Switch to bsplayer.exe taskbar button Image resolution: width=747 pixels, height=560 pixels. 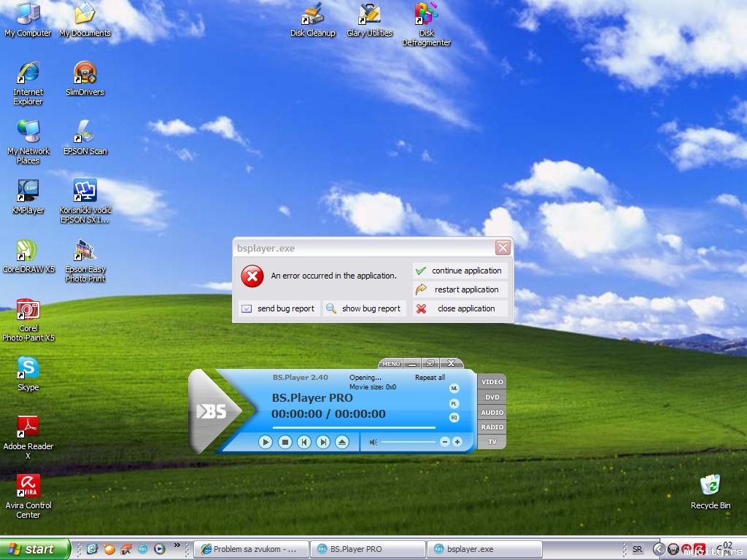[x=484, y=549]
